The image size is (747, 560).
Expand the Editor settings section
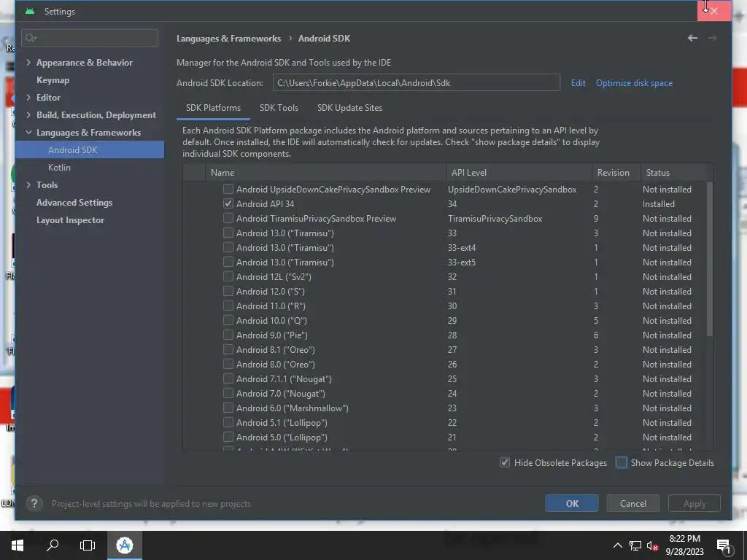(x=28, y=97)
